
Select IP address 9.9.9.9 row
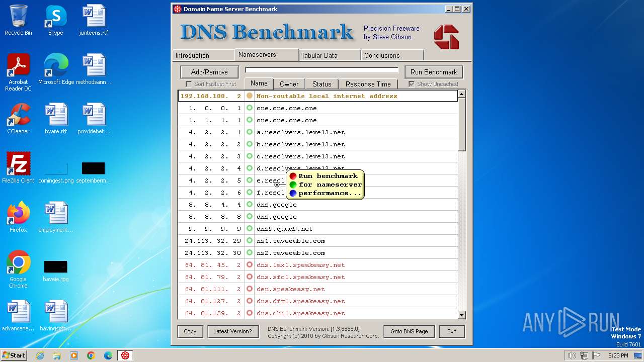pyautogui.click(x=318, y=229)
